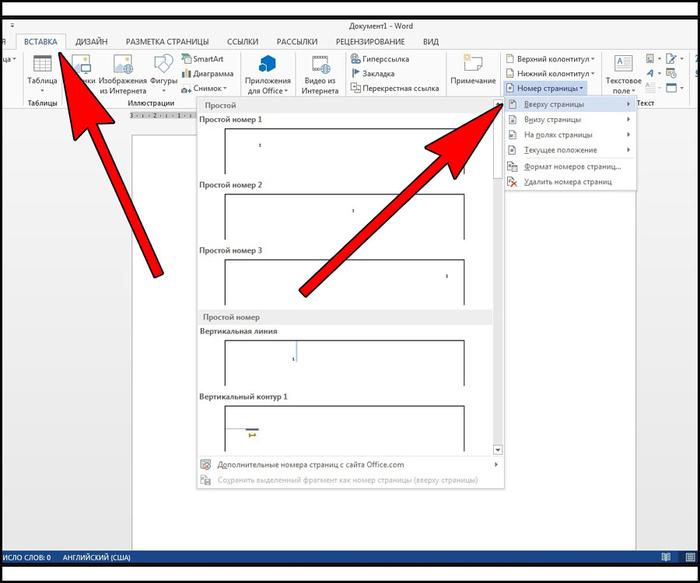Open the Номер страницы dropdown
The height and width of the screenshot is (583, 700).
tap(548, 88)
